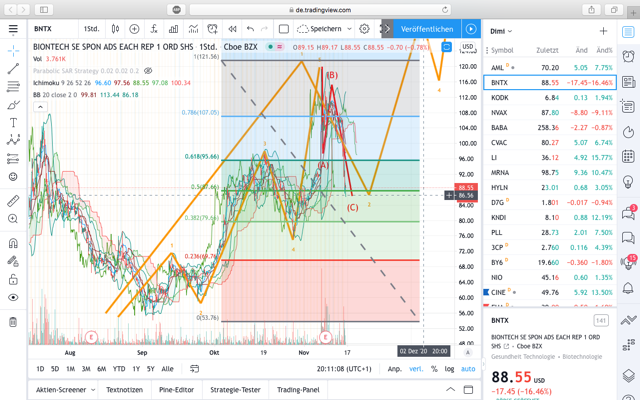The width and height of the screenshot is (640, 400).
Task: Change the 1Std. interval dropdown
Action: pyautogui.click(x=91, y=29)
